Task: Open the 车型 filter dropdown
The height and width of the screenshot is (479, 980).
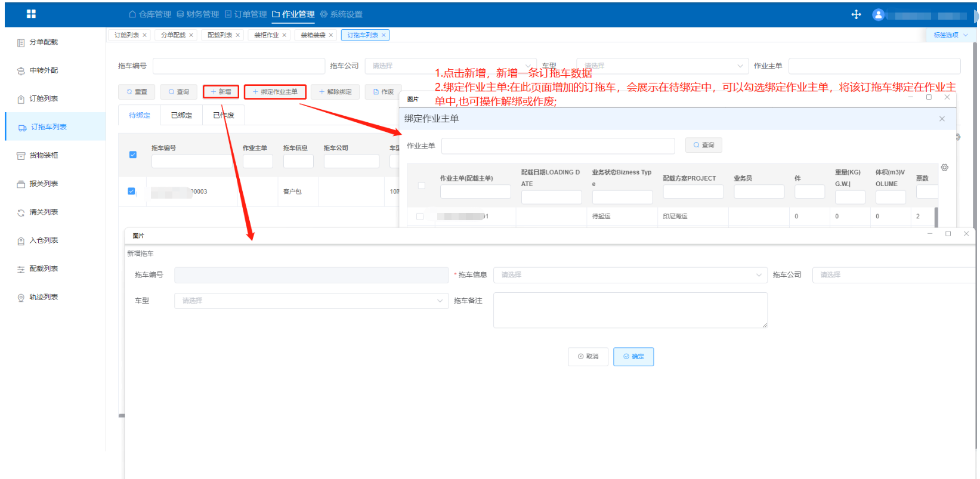Action: [x=662, y=66]
